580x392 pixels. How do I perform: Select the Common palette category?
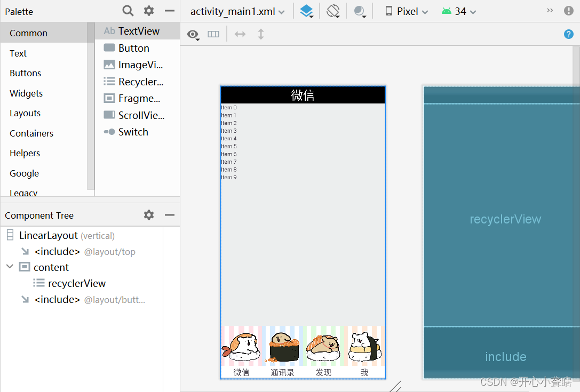[x=44, y=33]
